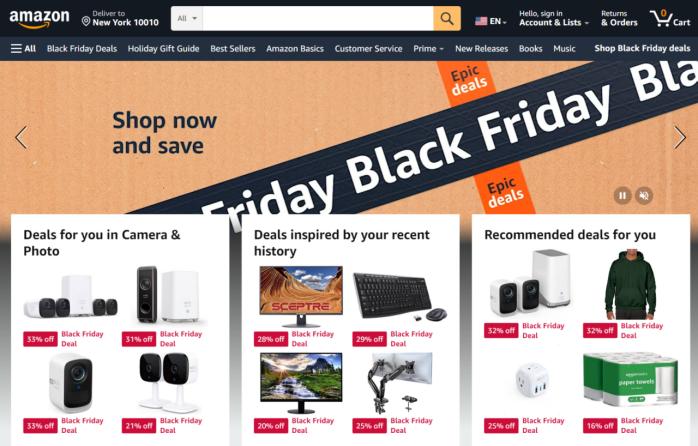Viewport: 698px width, 446px height.
Task: Click the magnifying glass search button
Action: click(x=446, y=18)
